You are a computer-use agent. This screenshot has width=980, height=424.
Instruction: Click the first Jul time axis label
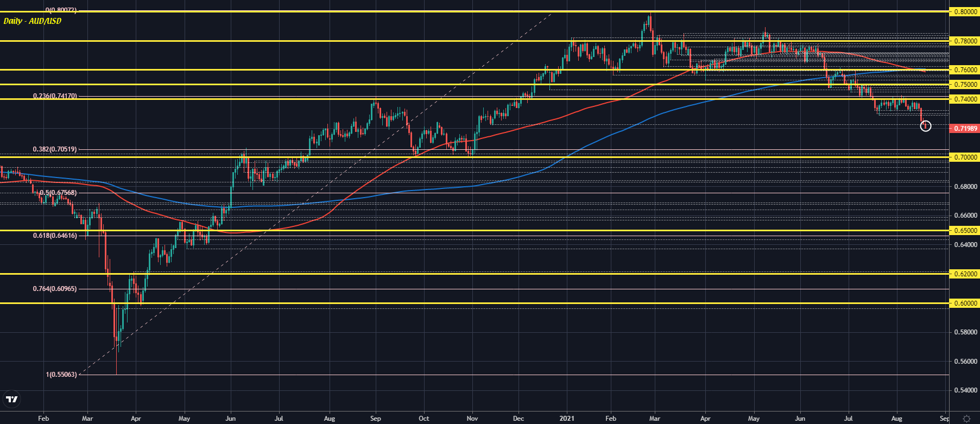point(279,419)
